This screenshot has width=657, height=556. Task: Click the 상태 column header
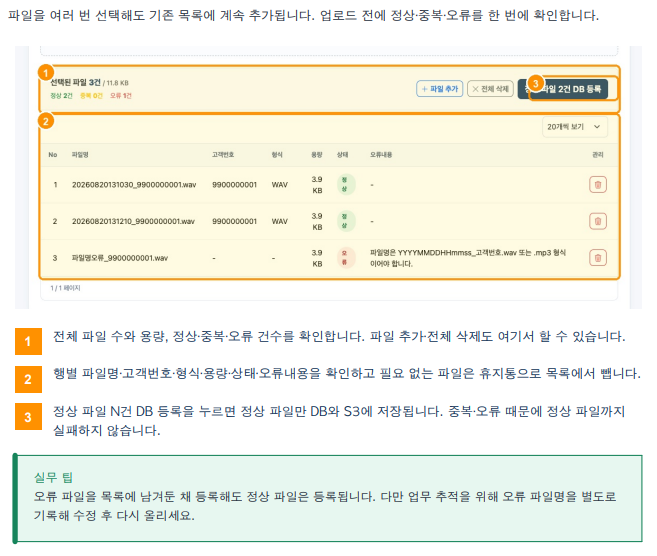pyautogui.click(x=342, y=155)
